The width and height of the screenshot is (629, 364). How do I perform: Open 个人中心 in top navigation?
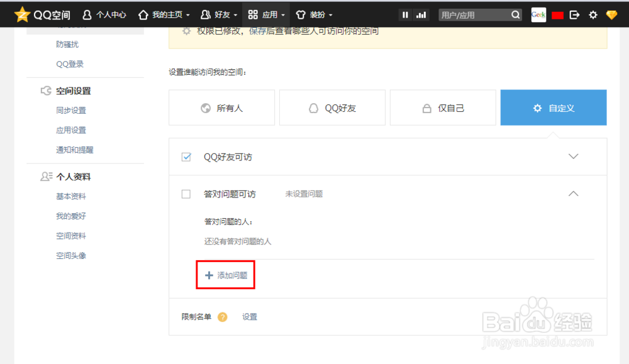coord(104,15)
